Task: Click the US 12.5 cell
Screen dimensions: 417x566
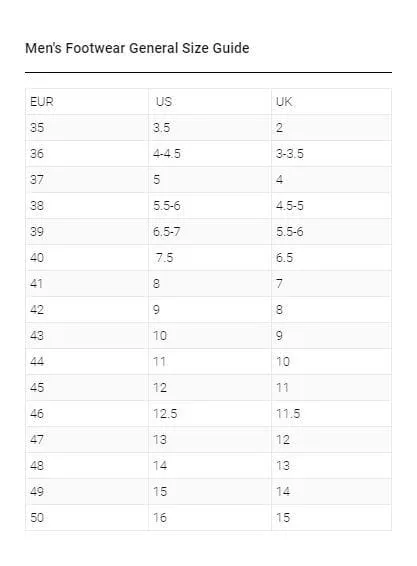Action: point(210,414)
